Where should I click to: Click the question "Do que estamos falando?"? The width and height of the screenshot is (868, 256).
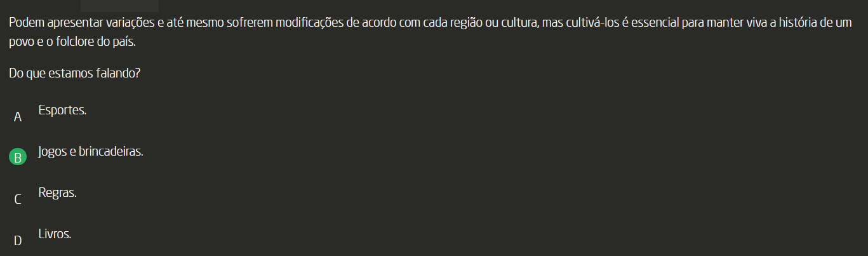point(75,74)
